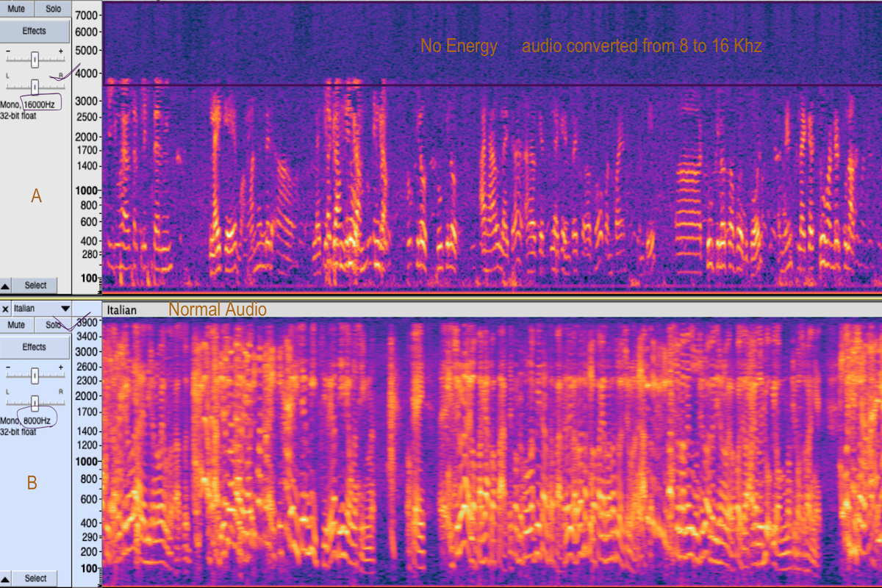
Task: Click Select button on the 16000Hz track
Action: tap(35, 285)
